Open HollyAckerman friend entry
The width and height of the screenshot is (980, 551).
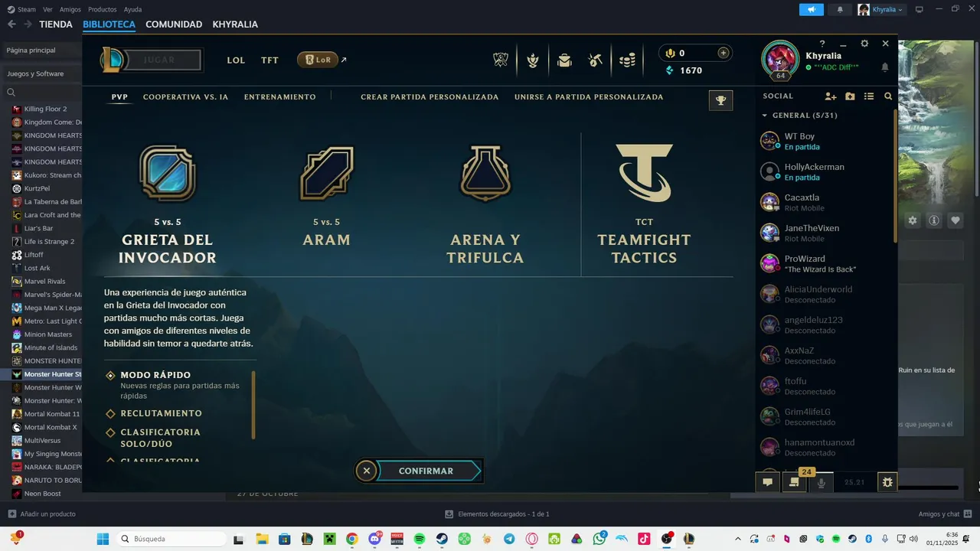pyautogui.click(x=825, y=171)
